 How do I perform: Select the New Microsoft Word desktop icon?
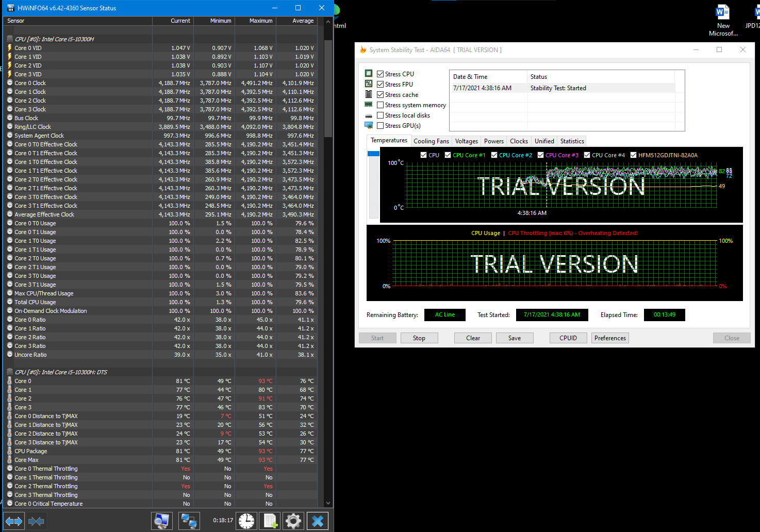(x=723, y=21)
